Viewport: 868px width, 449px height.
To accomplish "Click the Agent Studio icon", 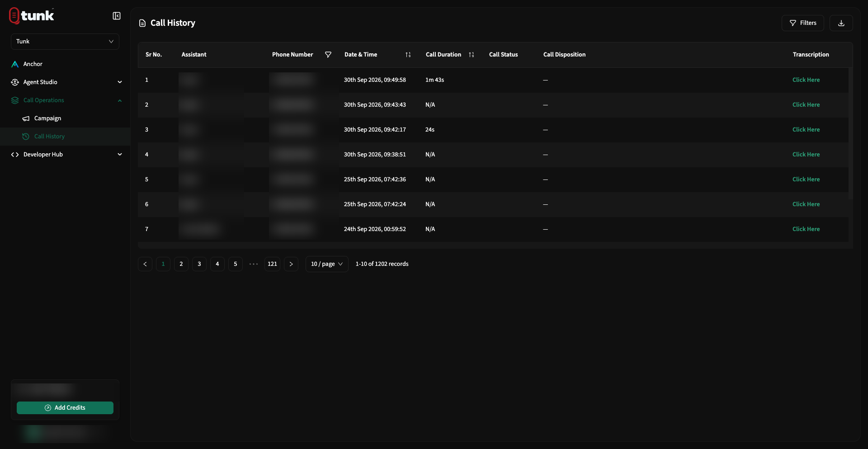I will [x=15, y=82].
